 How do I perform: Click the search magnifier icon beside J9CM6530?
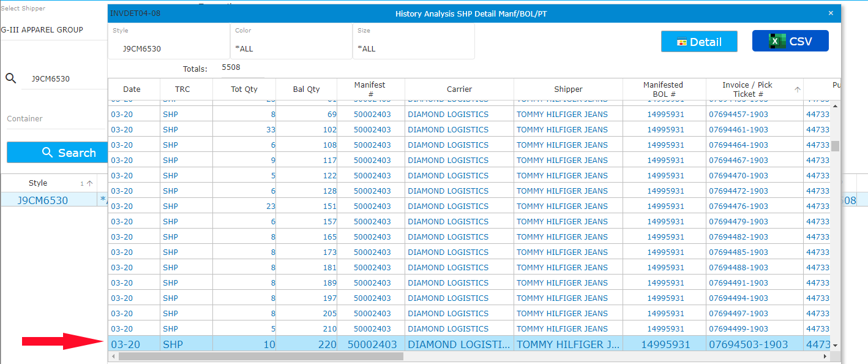click(11, 78)
